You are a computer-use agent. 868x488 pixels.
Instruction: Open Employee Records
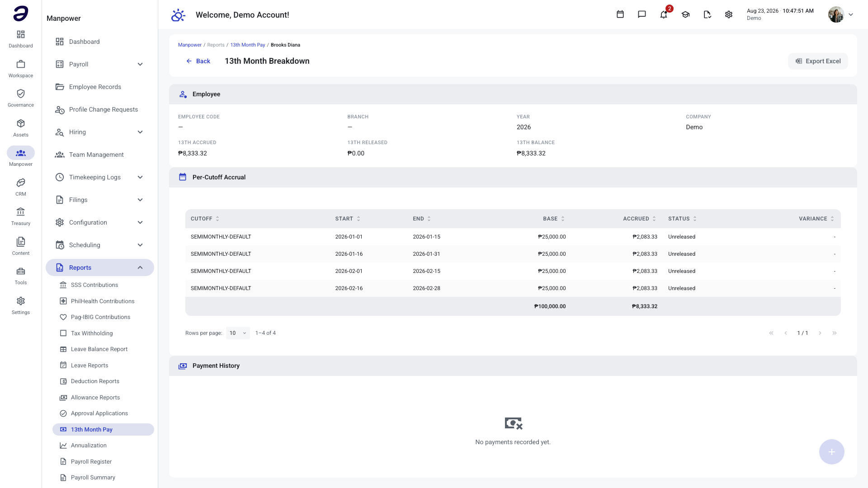pos(100,87)
